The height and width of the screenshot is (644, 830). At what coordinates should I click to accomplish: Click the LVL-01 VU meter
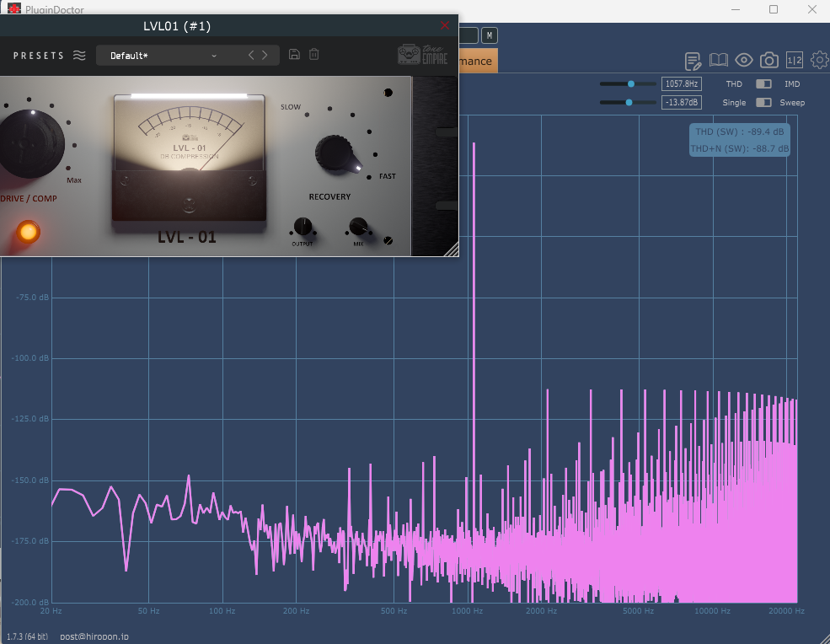[x=190, y=158]
